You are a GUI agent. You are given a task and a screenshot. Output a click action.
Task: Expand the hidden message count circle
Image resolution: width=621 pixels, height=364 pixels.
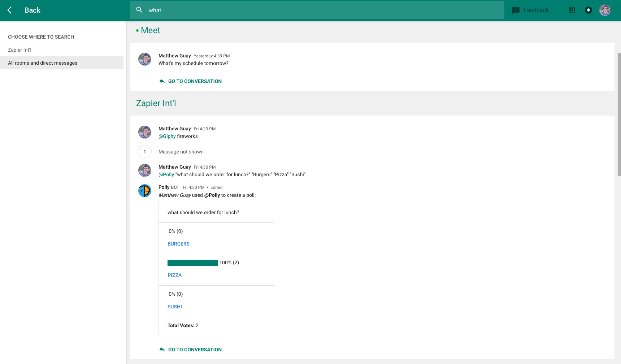tap(145, 152)
